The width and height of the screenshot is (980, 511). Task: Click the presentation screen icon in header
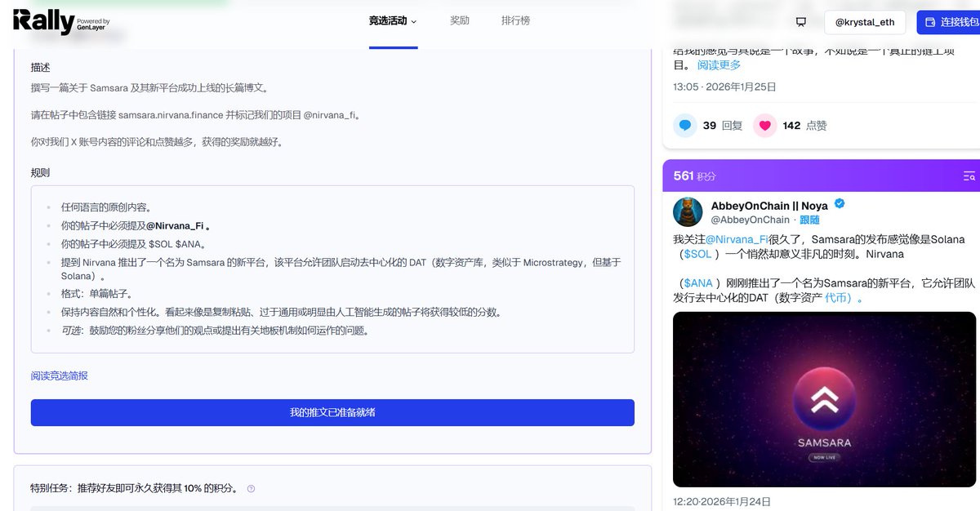(x=801, y=22)
